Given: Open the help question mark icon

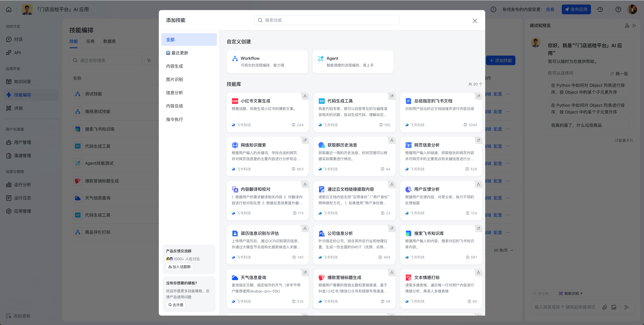Looking at the screenshot, I should pyautogui.click(x=618, y=10).
